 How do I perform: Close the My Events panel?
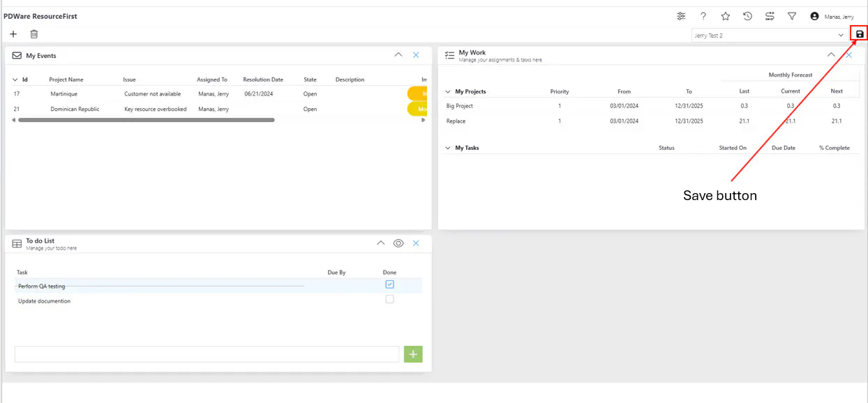tap(416, 55)
